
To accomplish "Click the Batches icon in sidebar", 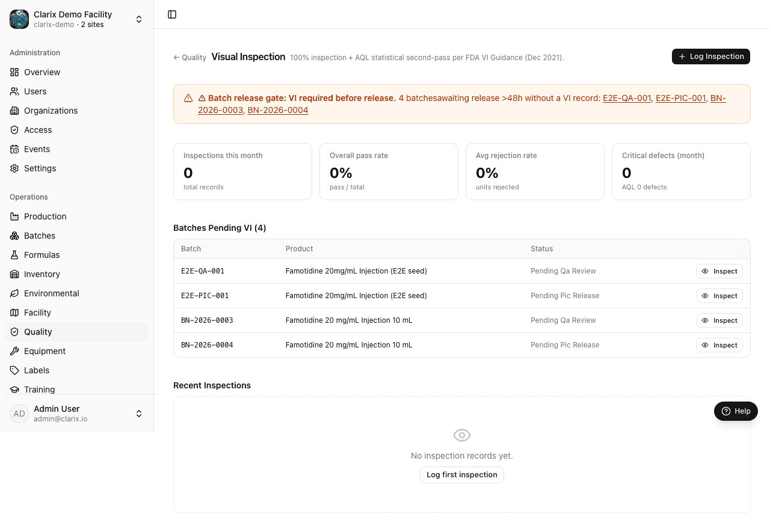I will click(x=14, y=236).
